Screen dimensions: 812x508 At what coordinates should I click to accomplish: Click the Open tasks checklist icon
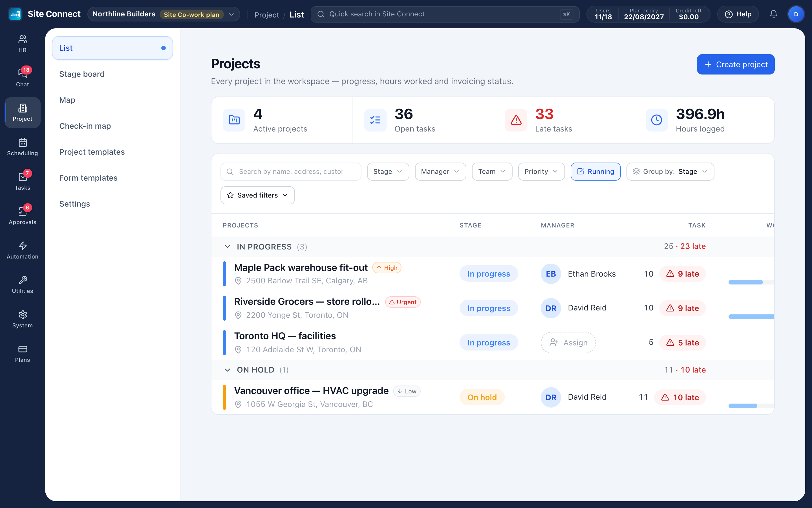tap(375, 120)
